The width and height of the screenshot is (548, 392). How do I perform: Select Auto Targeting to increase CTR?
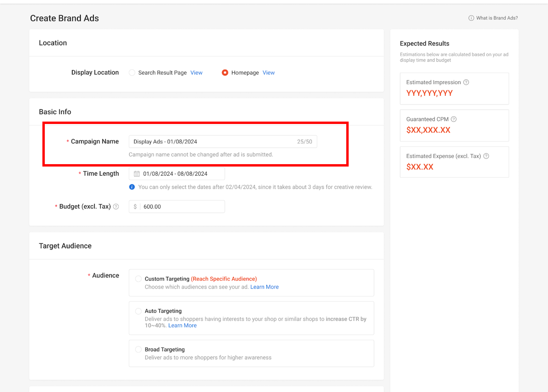pyautogui.click(x=138, y=311)
